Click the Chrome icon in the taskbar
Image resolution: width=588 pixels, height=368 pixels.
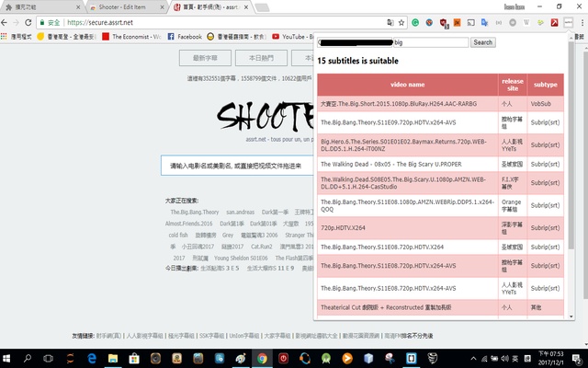point(262,359)
